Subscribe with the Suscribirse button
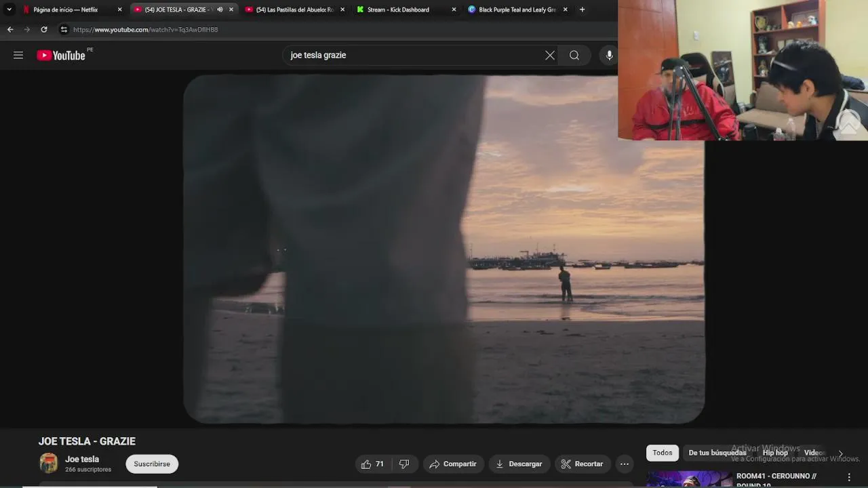 pyautogui.click(x=152, y=464)
